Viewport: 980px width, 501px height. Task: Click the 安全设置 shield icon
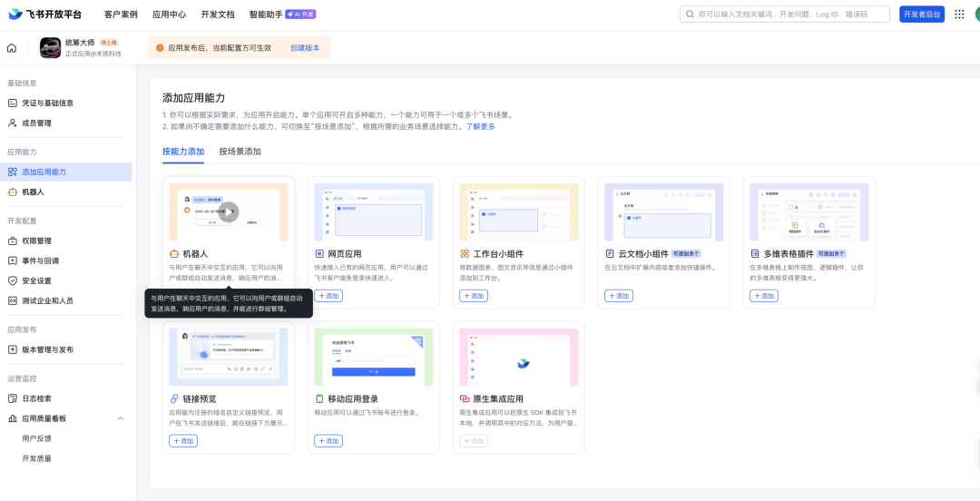(12, 280)
